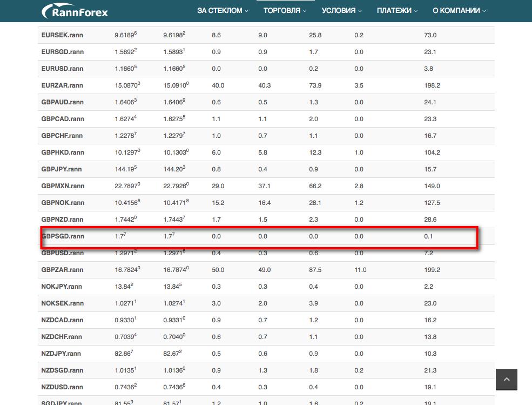
Task: Click the 10.3 value in NZDJPY row
Action: [x=430, y=353]
